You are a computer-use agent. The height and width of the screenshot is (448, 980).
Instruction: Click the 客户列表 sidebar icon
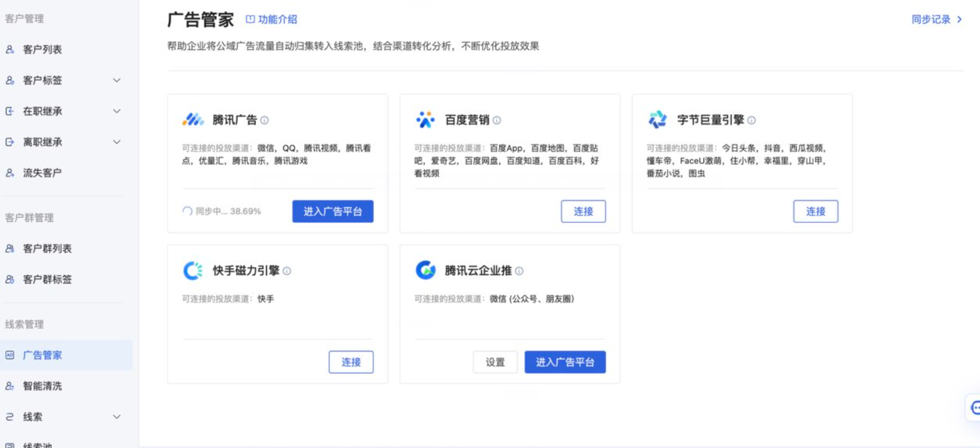pos(10,49)
